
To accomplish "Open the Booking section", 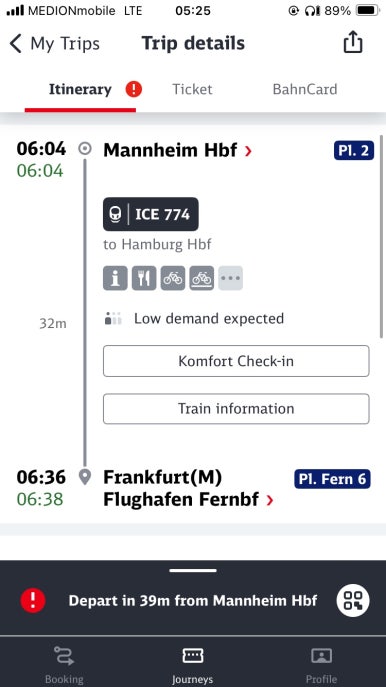I will (64, 665).
